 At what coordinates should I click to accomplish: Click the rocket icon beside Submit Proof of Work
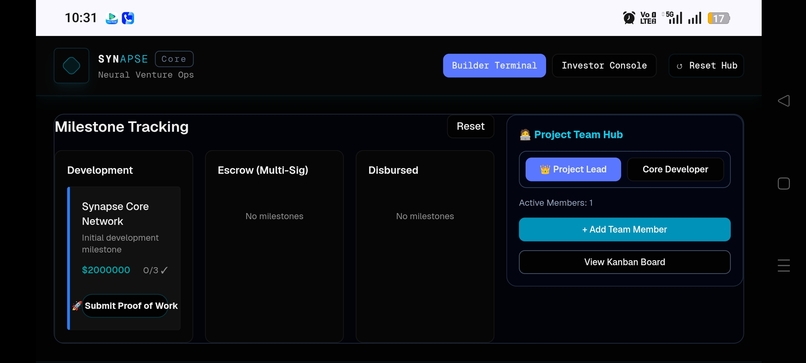click(77, 306)
